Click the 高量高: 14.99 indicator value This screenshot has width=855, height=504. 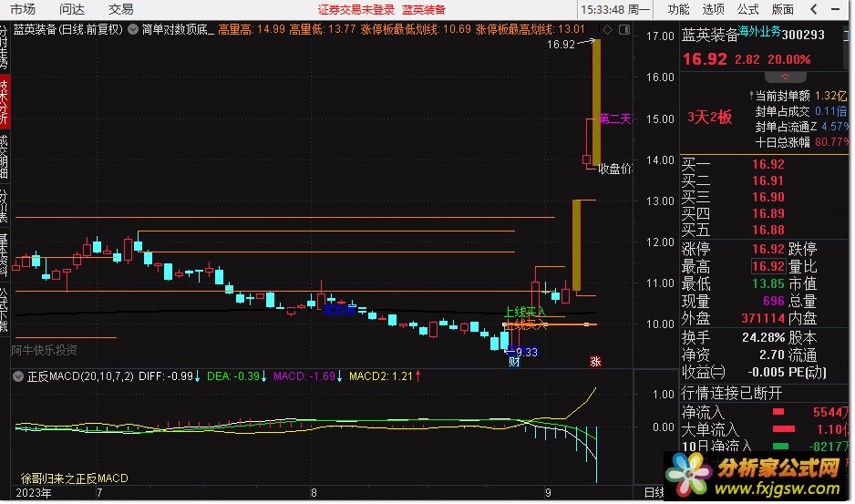pyautogui.click(x=252, y=29)
